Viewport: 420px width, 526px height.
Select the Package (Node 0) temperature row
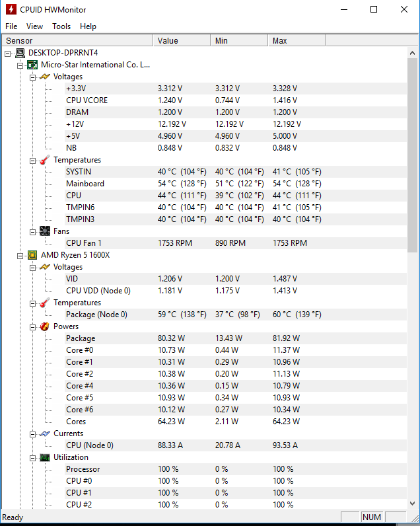pyautogui.click(x=236, y=315)
